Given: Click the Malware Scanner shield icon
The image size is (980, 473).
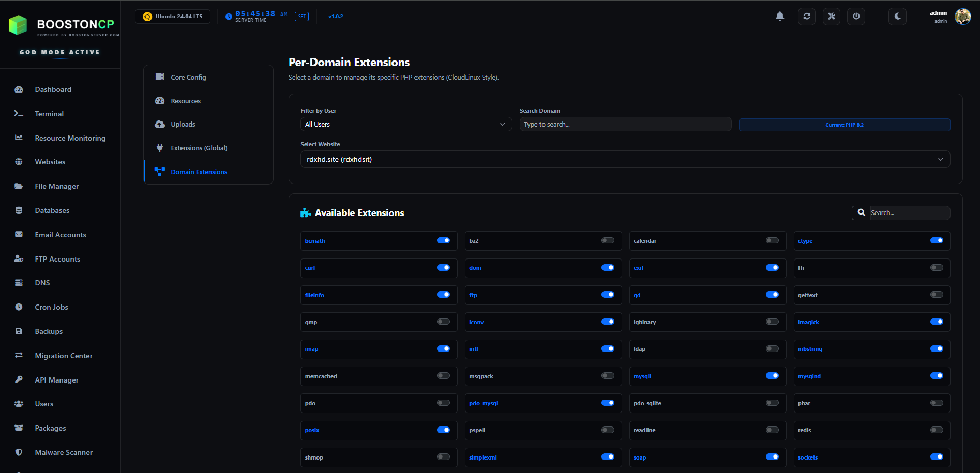Looking at the screenshot, I should (x=19, y=452).
